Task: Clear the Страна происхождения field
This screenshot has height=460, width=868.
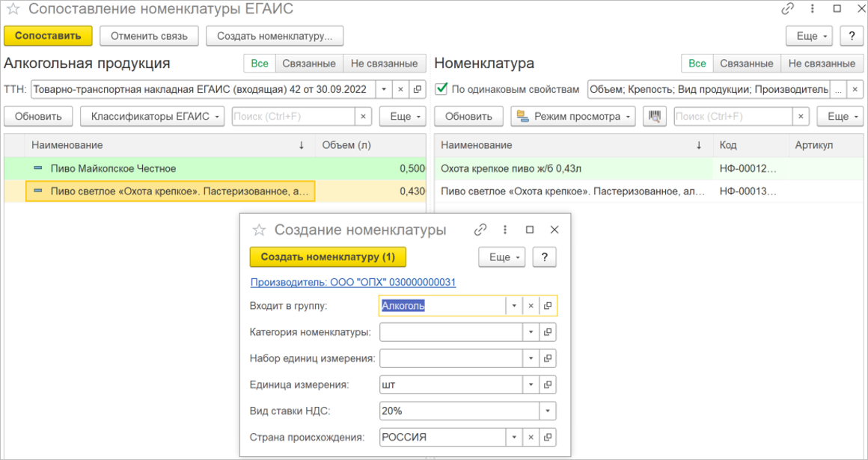Action: 531,437
